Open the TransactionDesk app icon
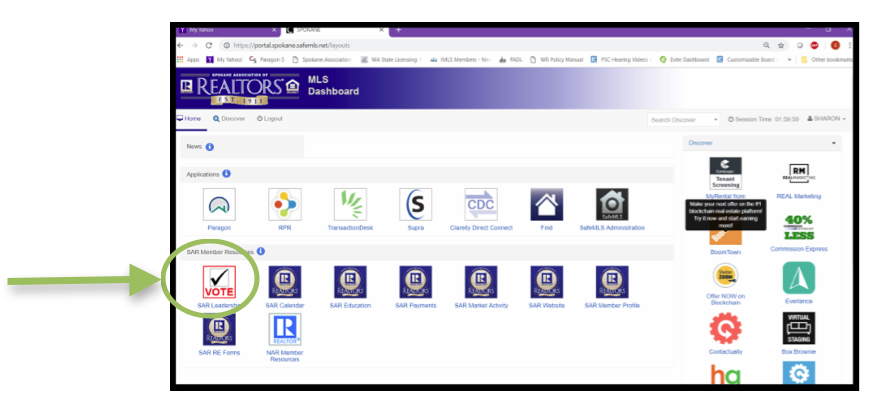Screen dimensions: 869x414 pos(350,205)
